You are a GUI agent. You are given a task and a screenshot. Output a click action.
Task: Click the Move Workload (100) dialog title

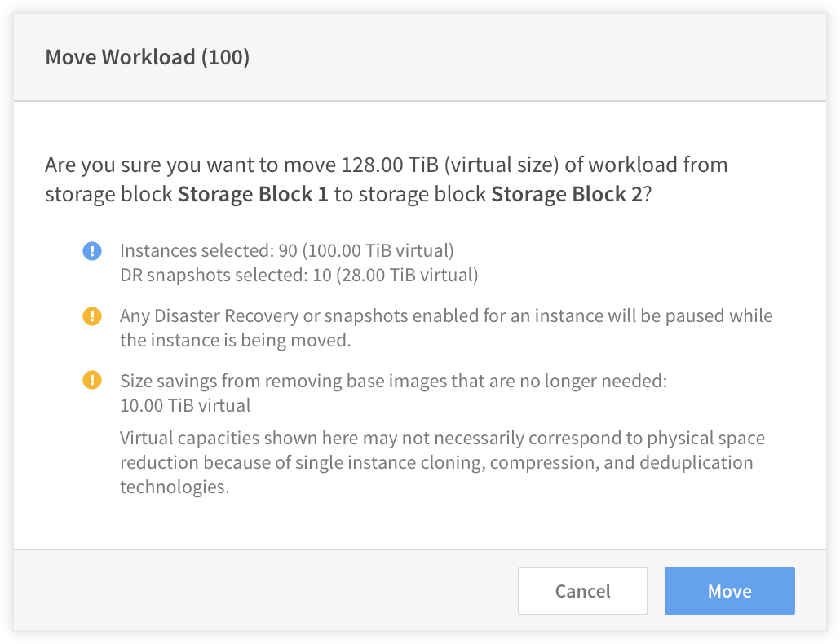(x=148, y=57)
